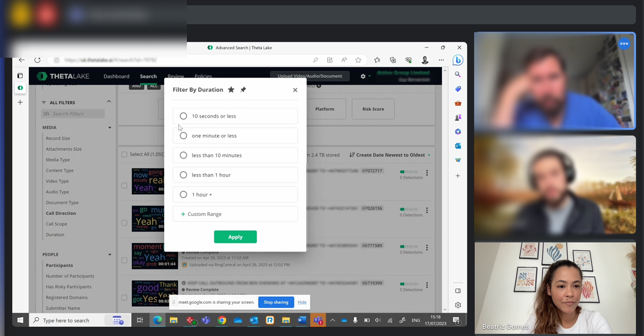This screenshot has width=644, height=336.
Task: Open three-dot menu for record #7026156
Action: 427,211
